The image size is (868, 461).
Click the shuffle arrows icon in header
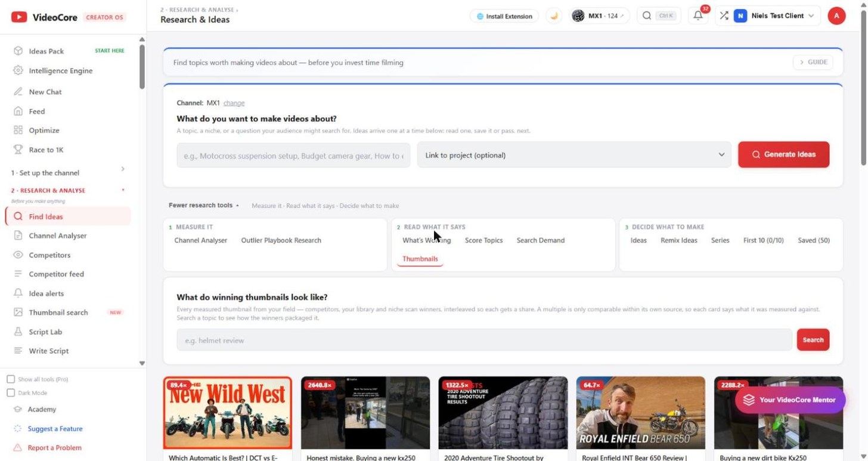click(724, 16)
